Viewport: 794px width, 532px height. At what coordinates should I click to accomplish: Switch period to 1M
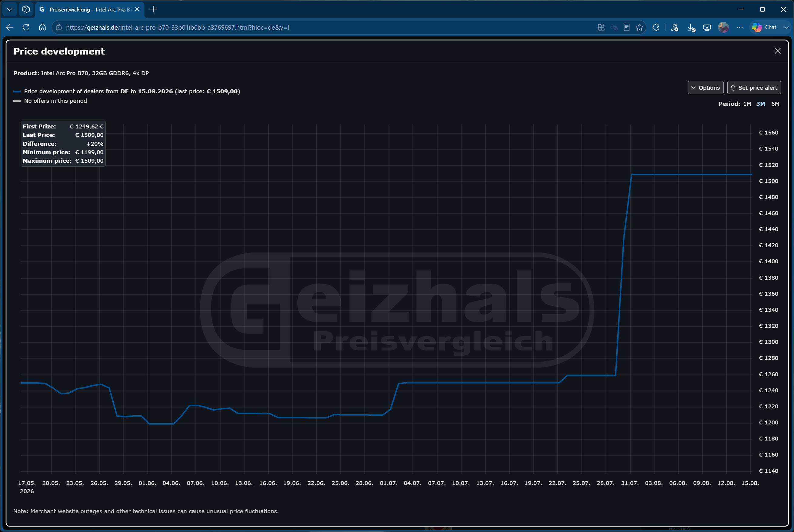point(747,104)
